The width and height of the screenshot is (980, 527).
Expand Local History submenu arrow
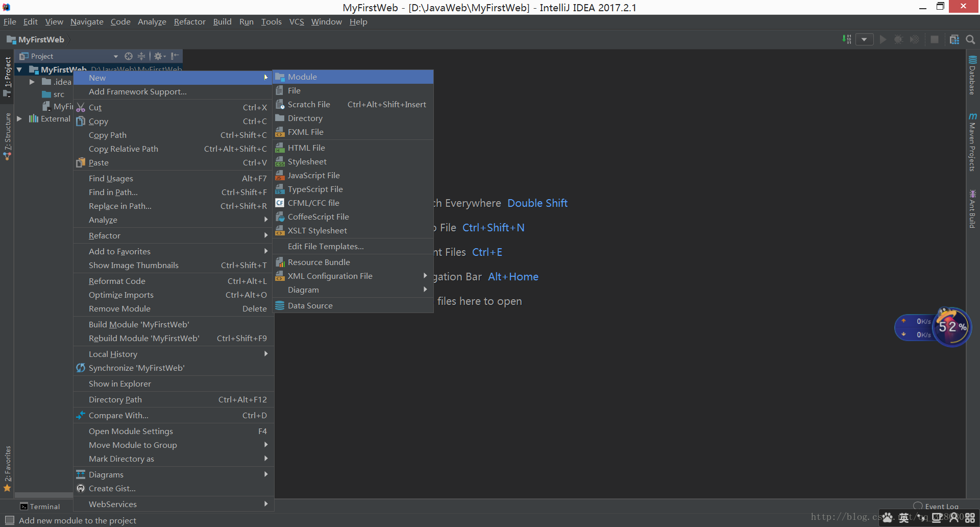(x=266, y=354)
